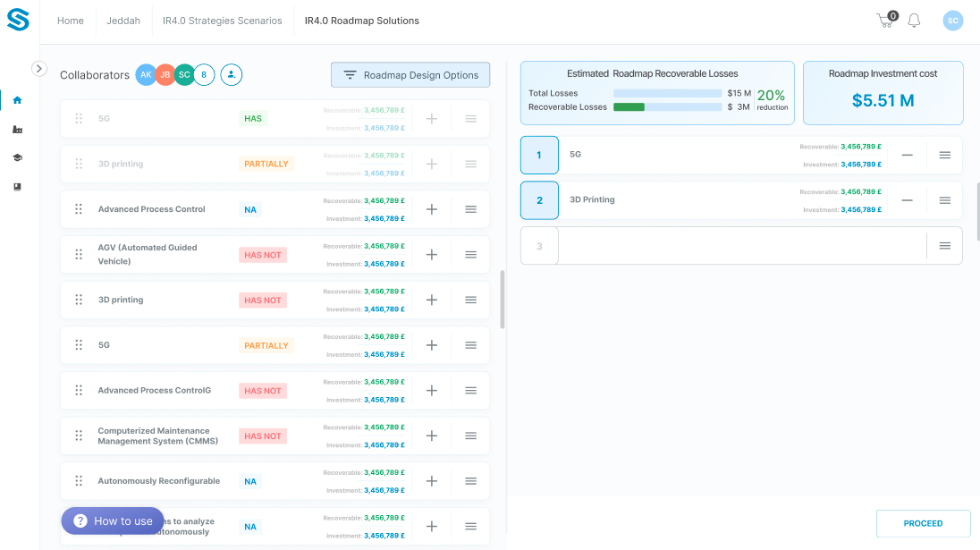Remove 5G from roadmap with minus icon
The image size is (980, 550).
[907, 156]
